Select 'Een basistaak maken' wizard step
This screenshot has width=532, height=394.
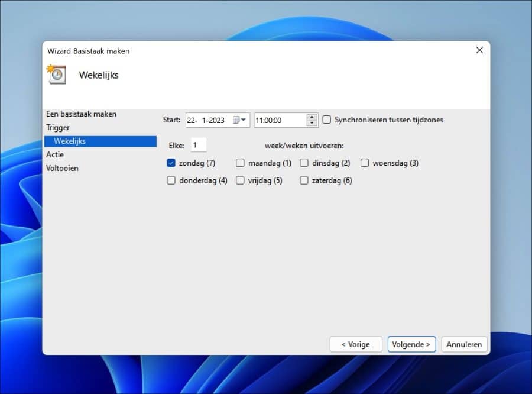[82, 114]
